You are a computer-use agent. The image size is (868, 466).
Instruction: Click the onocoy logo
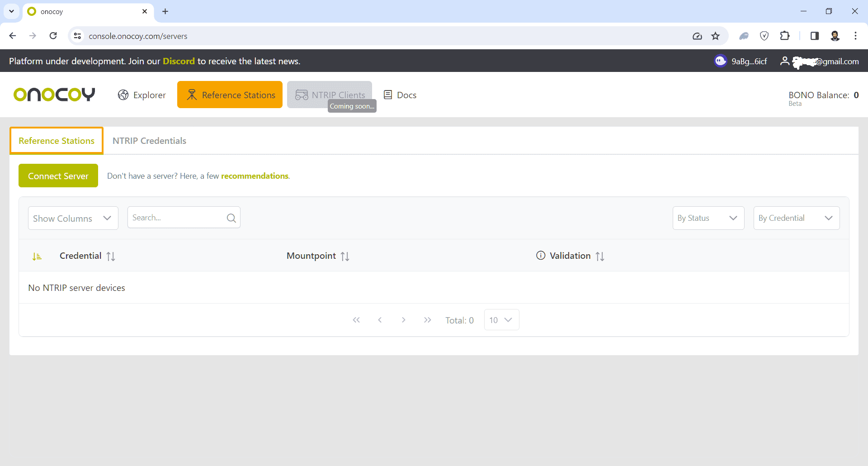pos(54,95)
